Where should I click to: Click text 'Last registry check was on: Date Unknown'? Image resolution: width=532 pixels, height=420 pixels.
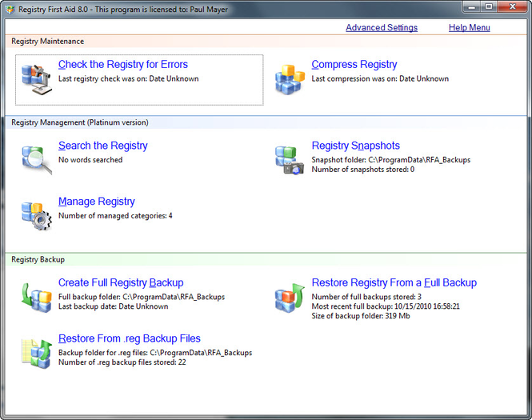128,78
